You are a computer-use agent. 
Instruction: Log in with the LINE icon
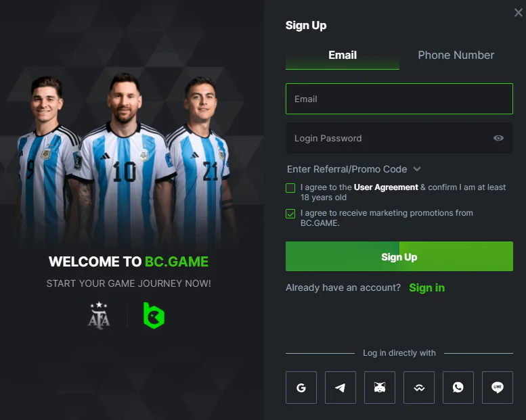point(497,387)
